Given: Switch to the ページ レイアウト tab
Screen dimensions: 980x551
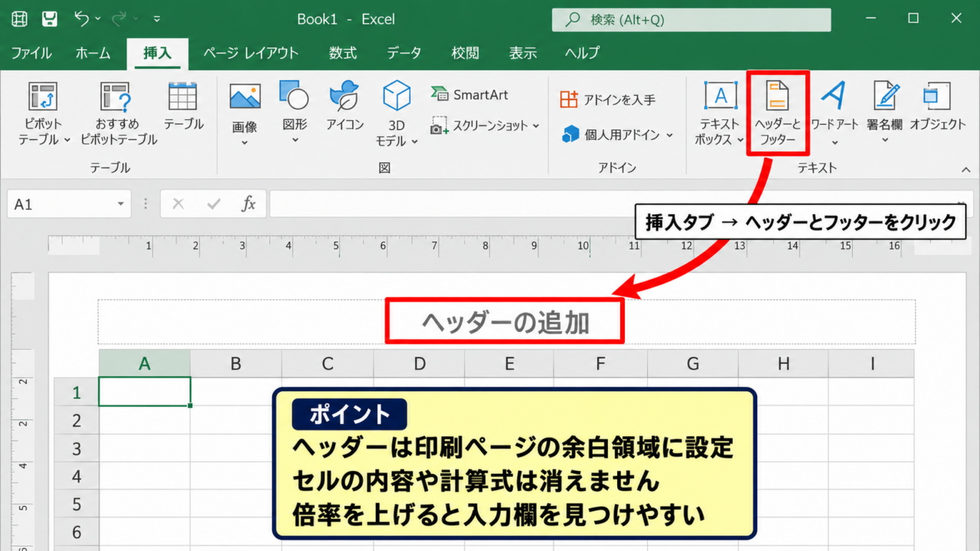Looking at the screenshot, I should point(251,53).
